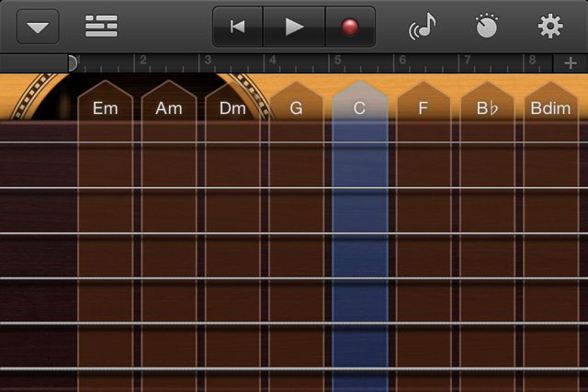Select the Bdim chord strip

[551, 236]
